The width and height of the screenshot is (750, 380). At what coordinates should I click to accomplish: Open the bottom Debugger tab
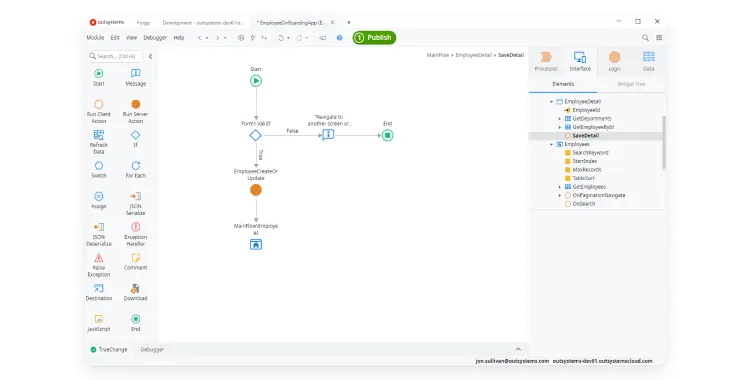tap(152, 350)
